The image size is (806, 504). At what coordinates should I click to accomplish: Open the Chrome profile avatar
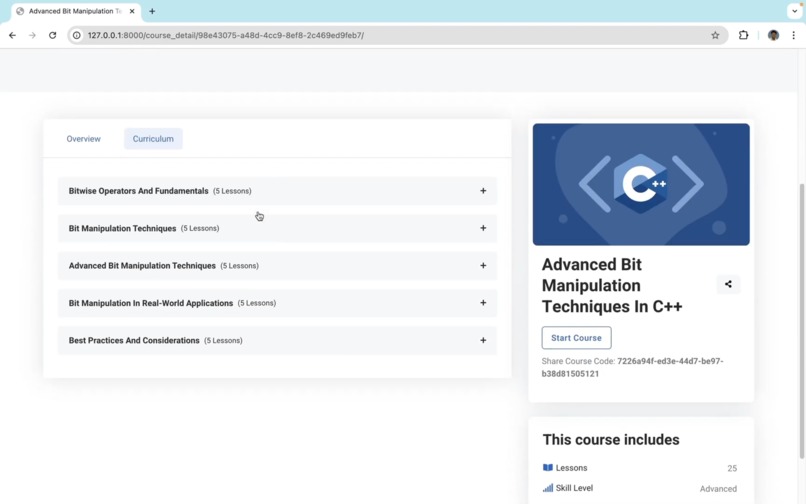click(773, 35)
